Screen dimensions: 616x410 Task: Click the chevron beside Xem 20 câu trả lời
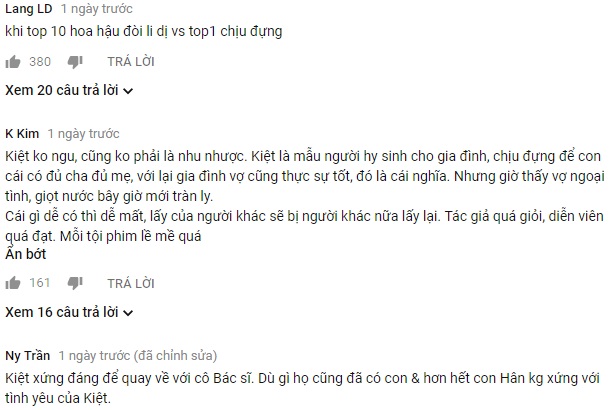pyautogui.click(x=128, y=92)
